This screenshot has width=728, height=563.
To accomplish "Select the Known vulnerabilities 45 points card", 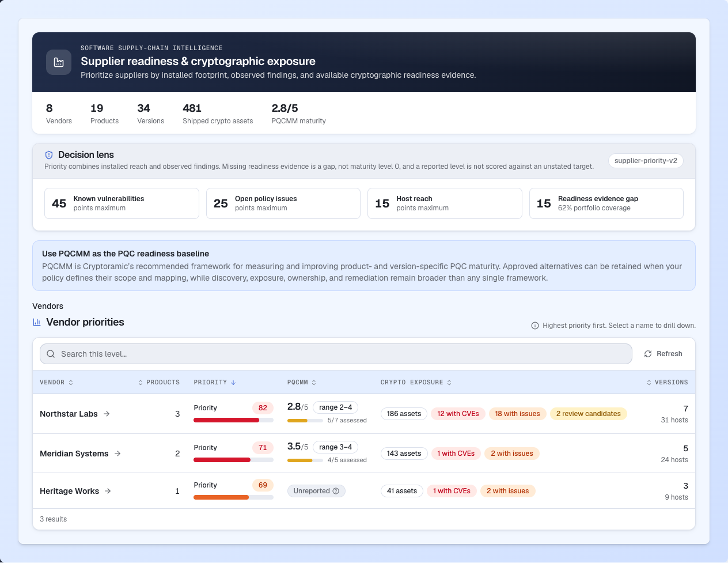I will (122, 203).
